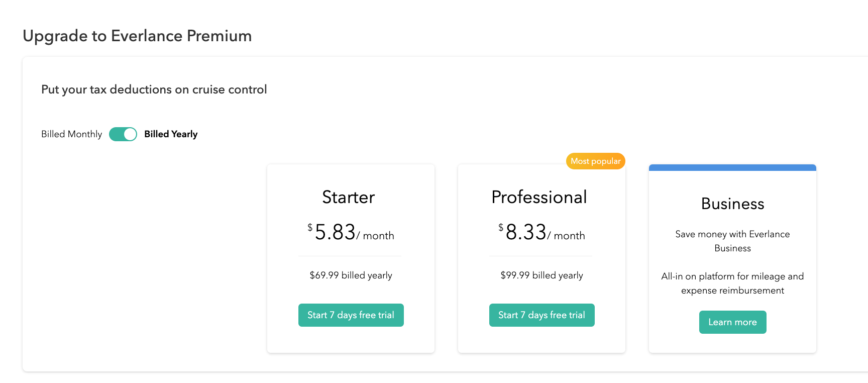The width and height of the screenshot is (868, 383).
Task: Start the Professional plan 7 days free trial
Action: click(x=541, y=315)
